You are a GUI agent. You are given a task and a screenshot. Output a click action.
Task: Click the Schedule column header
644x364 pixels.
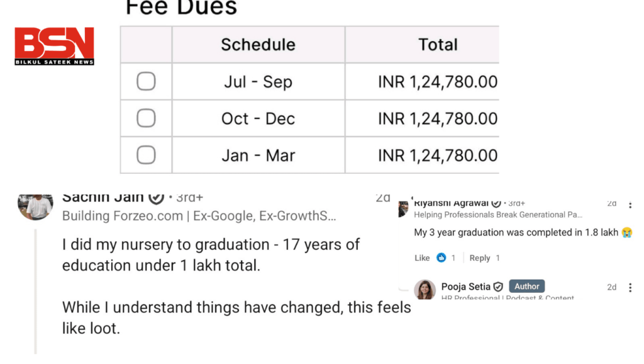tap(258, 45)
